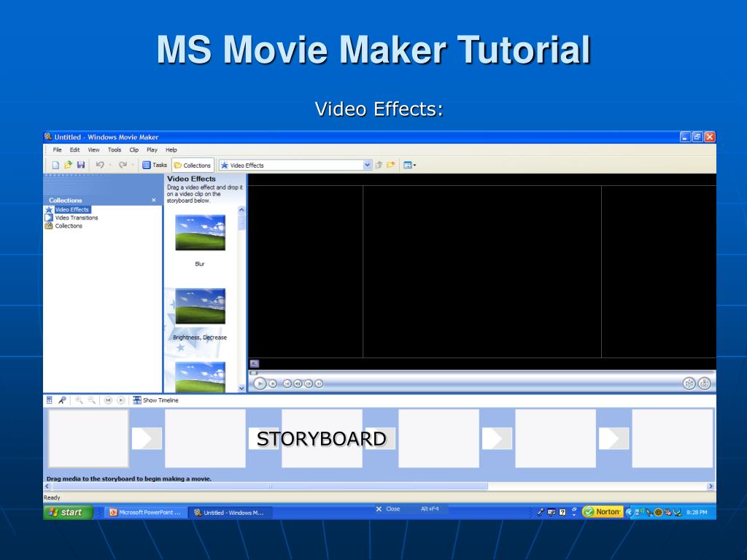Select the first empty storyboard cell

tap(88, 438)
